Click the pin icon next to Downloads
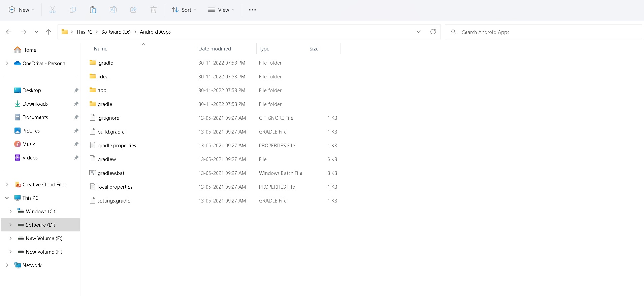Viewport: 644px width, 296px height. pyautogui.click(x=76, y=104)
